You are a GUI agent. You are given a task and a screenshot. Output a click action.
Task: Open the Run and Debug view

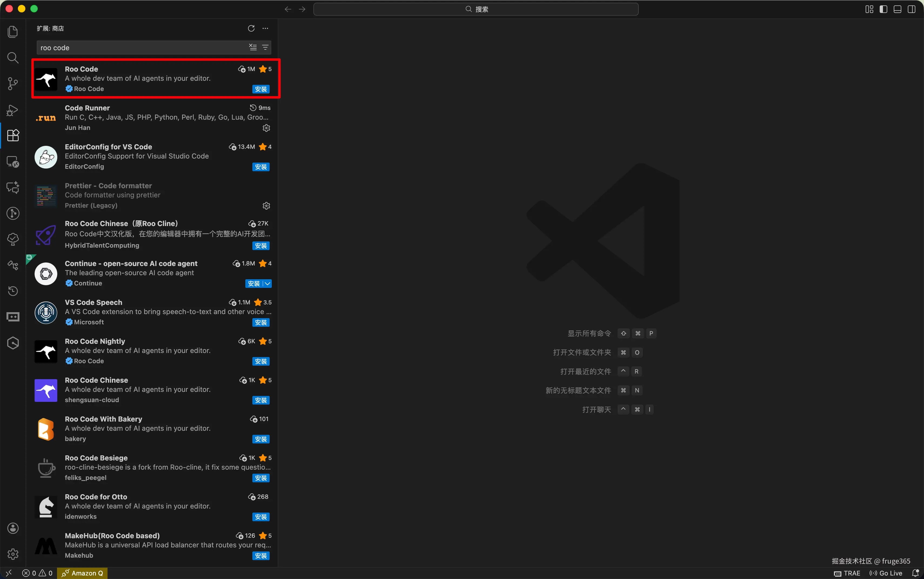tap(13, 110)
